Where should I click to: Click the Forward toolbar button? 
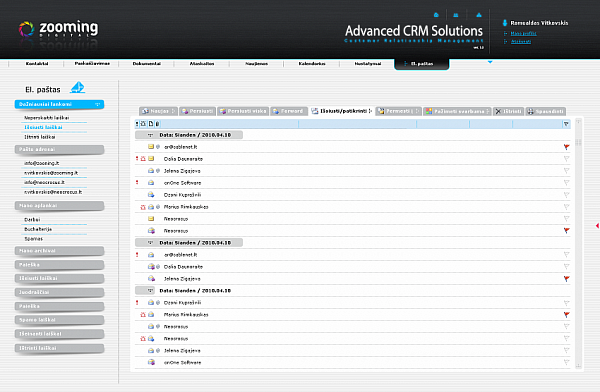pyautogui.click(x=289, y=111)
